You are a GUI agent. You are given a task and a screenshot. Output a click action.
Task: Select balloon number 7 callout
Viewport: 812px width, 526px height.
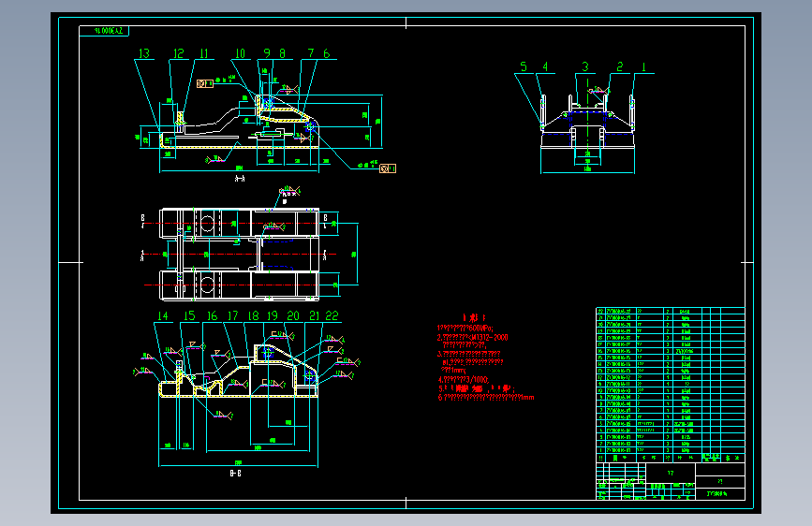tap(311, 52)
